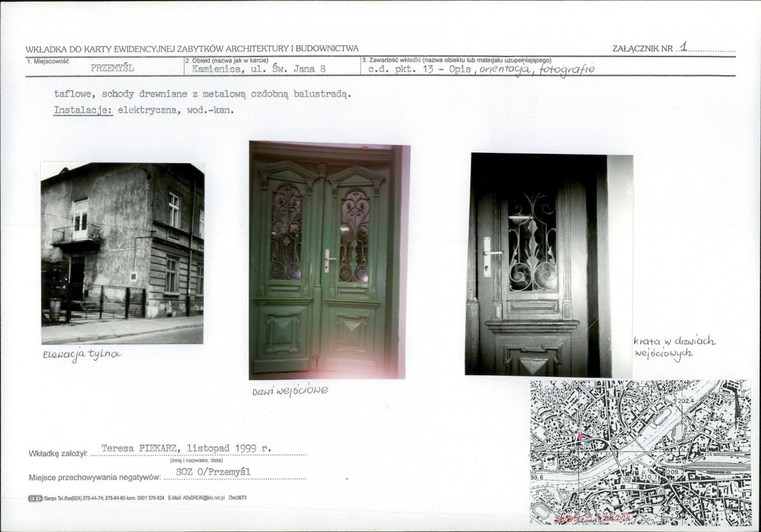The height and width of the screenshot is (532, 761).
Task: Click the 'Elewacja tylna' handwritten caption
Action: click(x=81, y=354)
